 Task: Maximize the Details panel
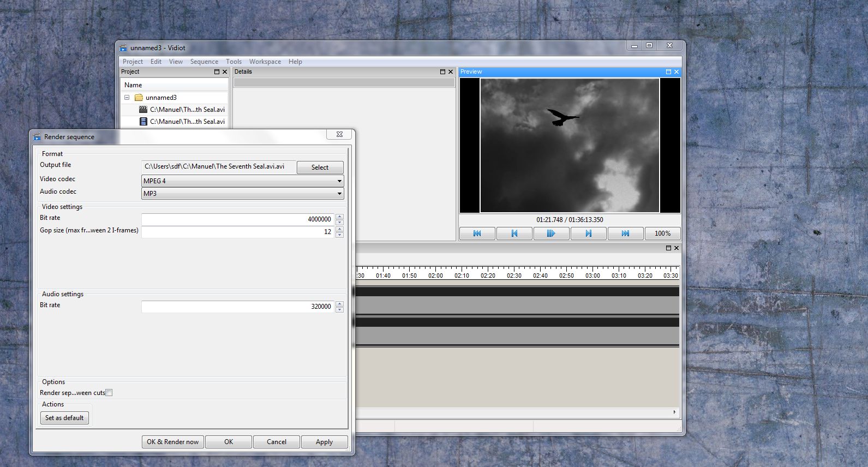442,71
